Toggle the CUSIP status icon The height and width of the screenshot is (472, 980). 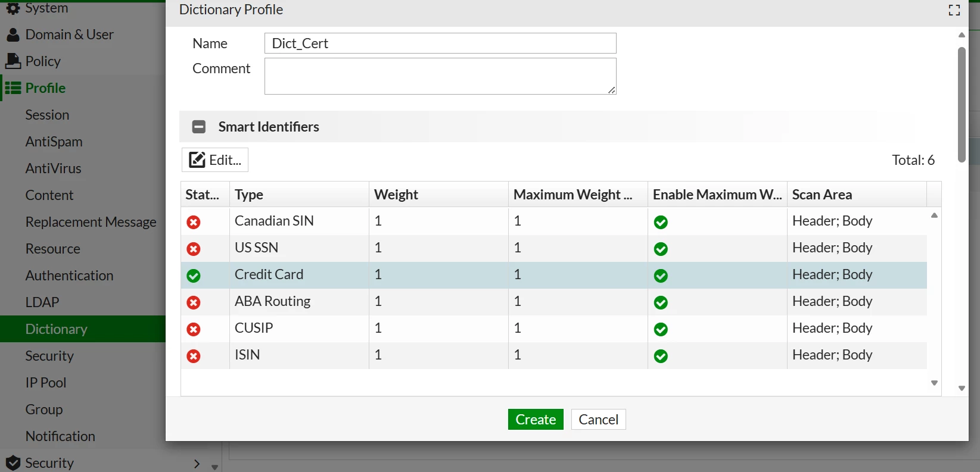point(194,329)
